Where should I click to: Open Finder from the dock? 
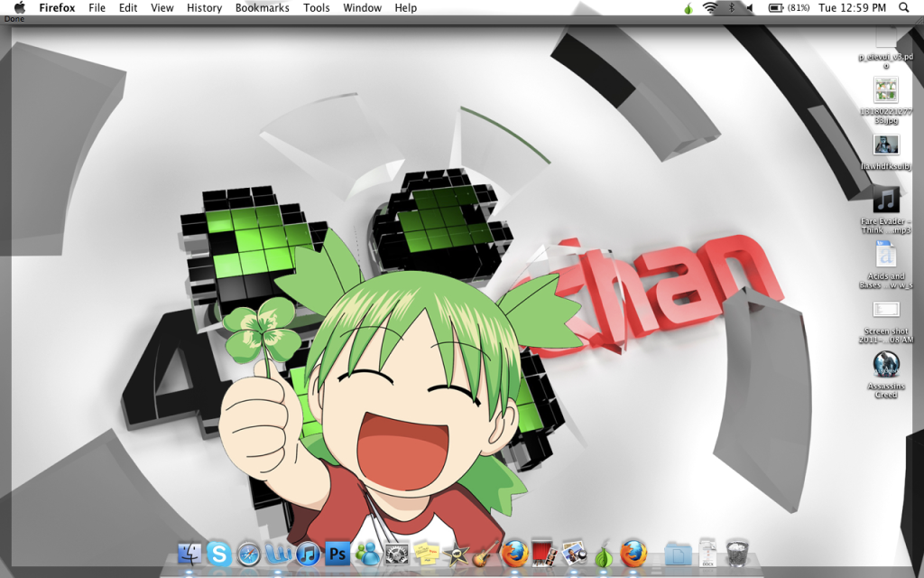189,554
